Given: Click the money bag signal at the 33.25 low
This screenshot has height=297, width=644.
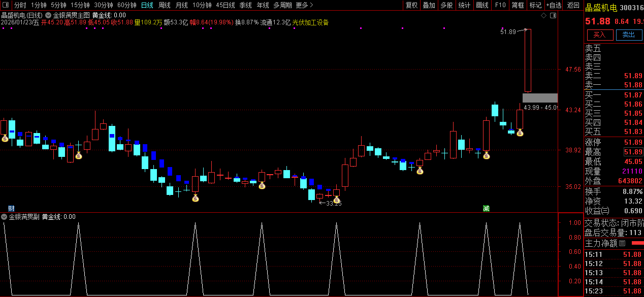Looking at the screenshot, I should click(x=336, y=200).
